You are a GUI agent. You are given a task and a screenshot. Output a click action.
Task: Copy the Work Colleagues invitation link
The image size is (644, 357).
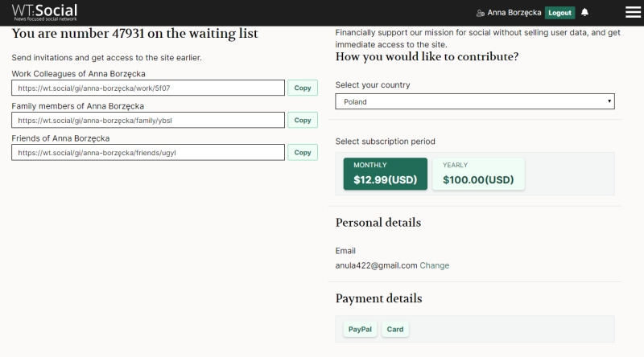302,88
